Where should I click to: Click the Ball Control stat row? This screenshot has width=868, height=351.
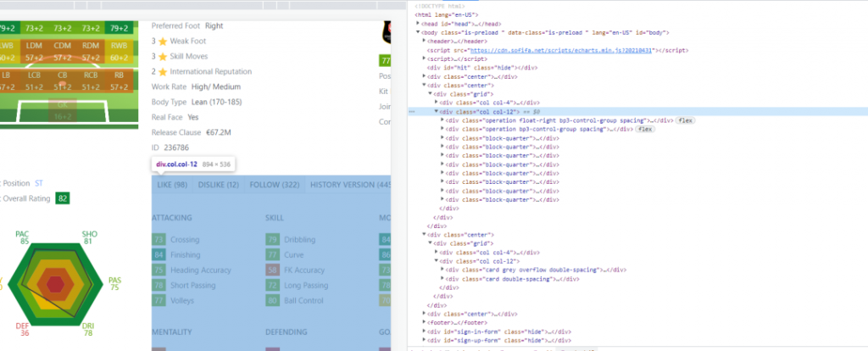tap(294, 301)
